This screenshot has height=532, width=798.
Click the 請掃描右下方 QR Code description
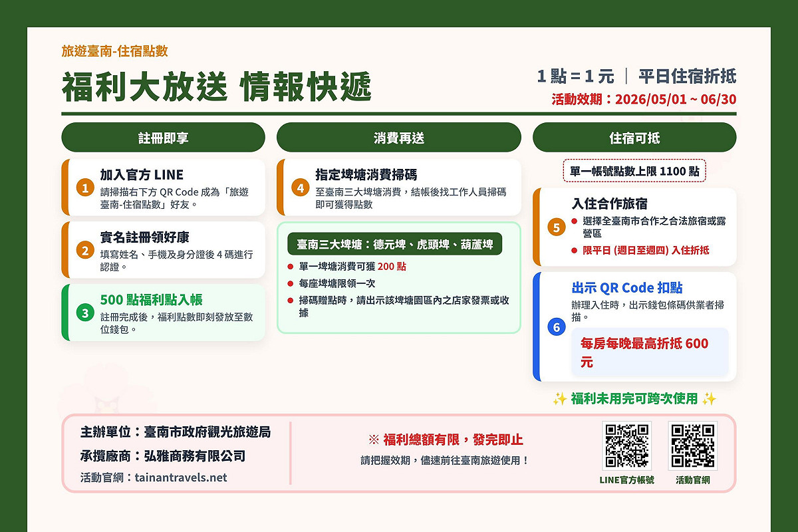[174, 198]
